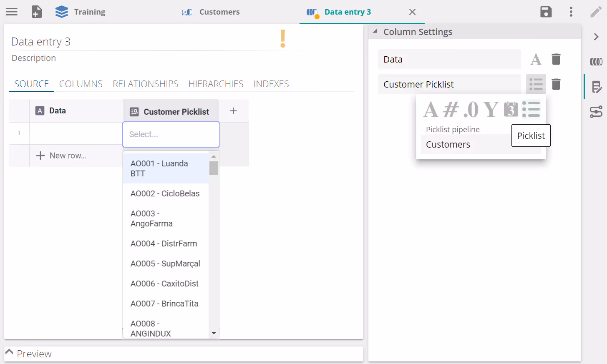Image resolution: width=607 pixels, height=364 pixels.
Task: Select AO002 - CicloBelas from the list
Action: [165, 193]
